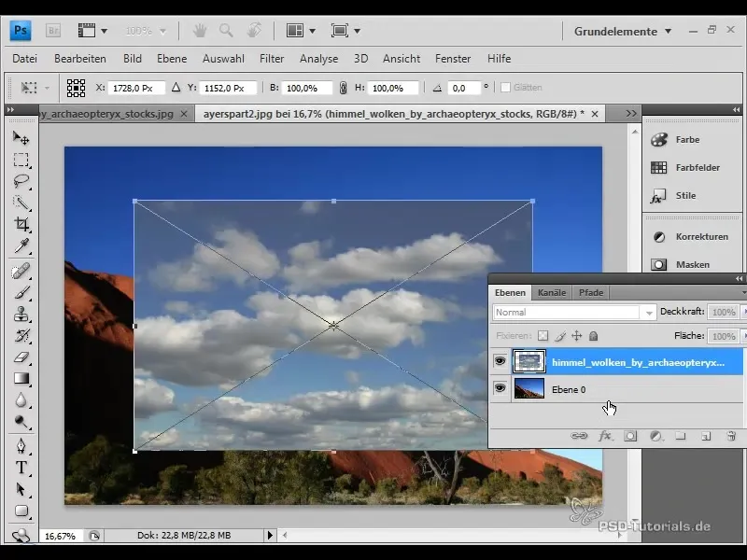The height and width of the screenshot is (560, 747).
Task: Toggle maintain aspect ratio chain link
Action: tap(343, 88)
